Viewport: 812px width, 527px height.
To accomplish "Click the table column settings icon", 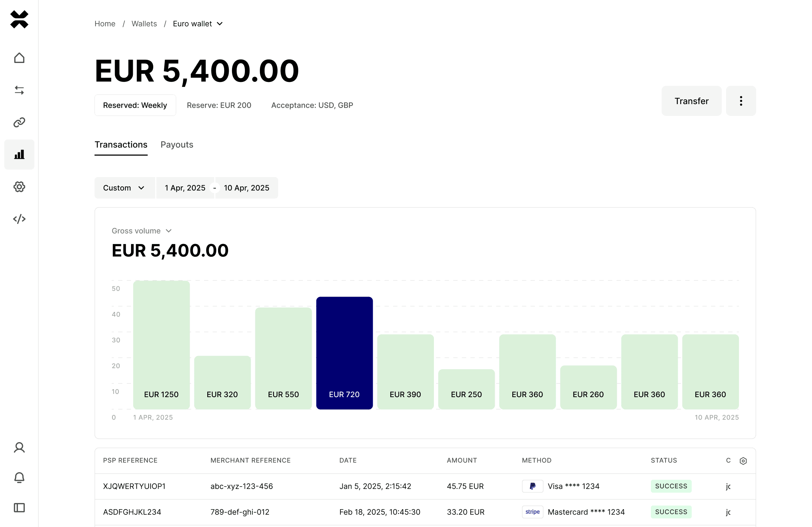I will click(x=743, y=461).
